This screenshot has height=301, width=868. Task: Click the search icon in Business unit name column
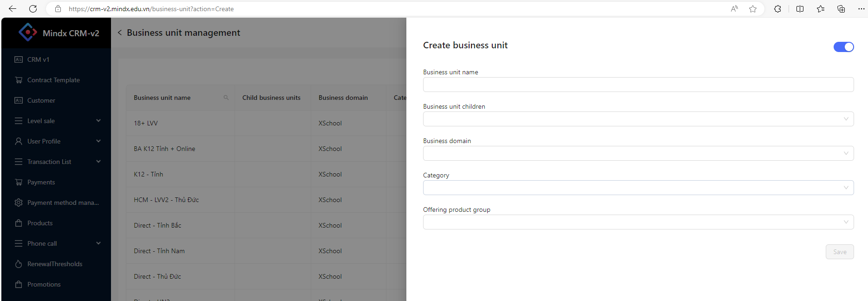(226, 98)
